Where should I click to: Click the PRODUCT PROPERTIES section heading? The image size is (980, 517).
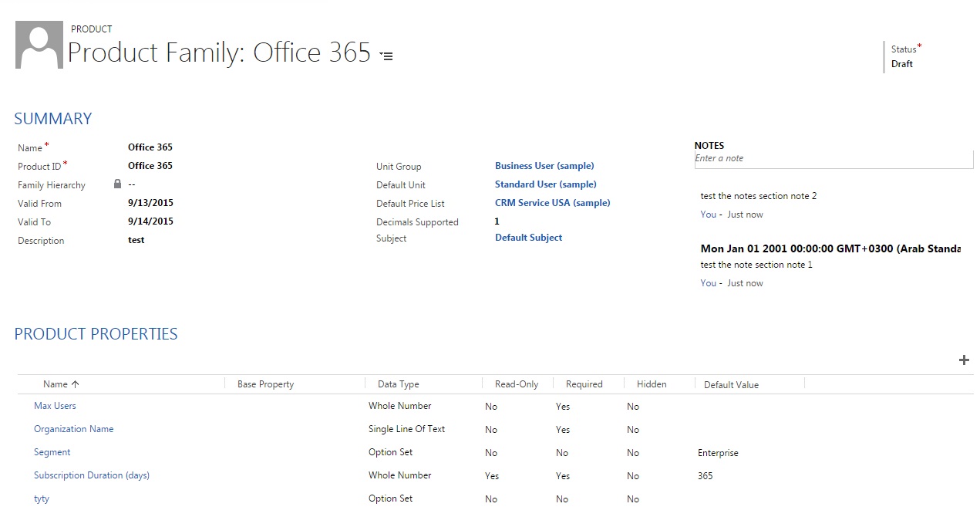coord(96,334)
